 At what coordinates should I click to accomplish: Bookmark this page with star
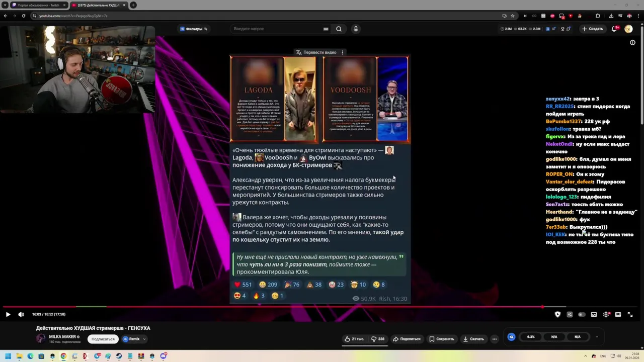(513, 16)
